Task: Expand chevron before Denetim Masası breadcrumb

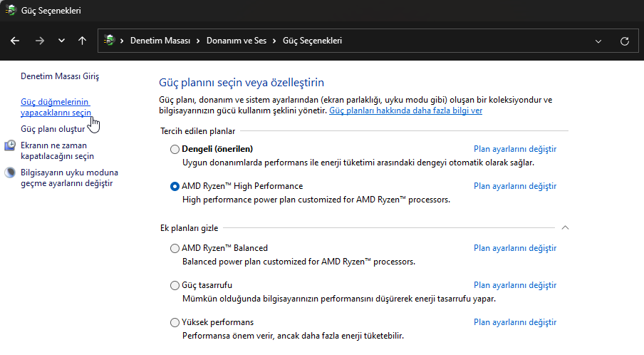Action: point(122,41)
